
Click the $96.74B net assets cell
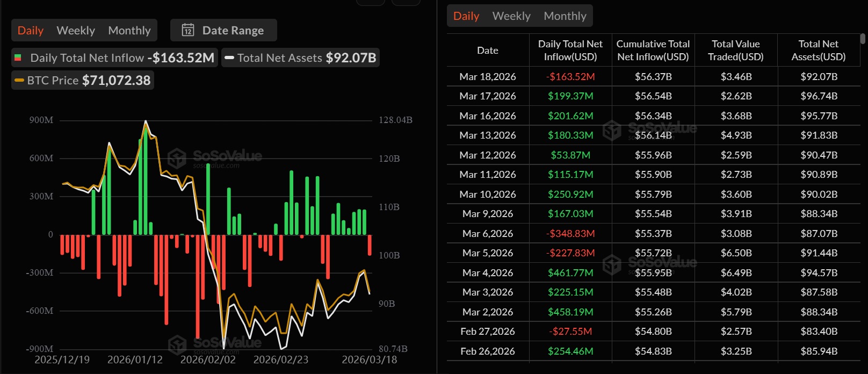(x=819, y=96)
